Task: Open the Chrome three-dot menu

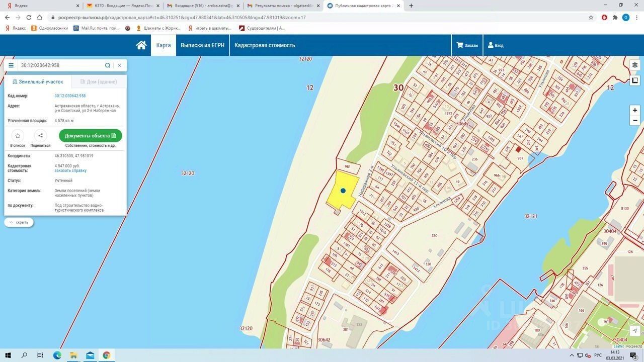Action: [x=636, y=17]
